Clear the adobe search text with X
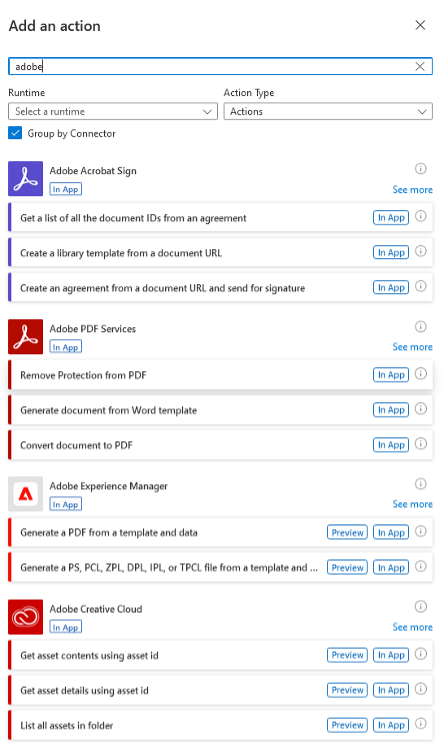The image size is (444, 752). (420, 66)
